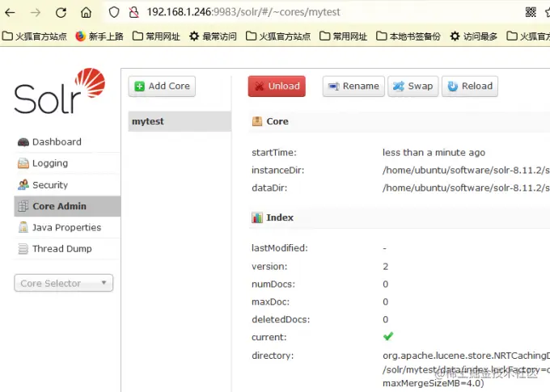Click the Core section heading
This screenshot has height=392, width=550.
(277, 121)
